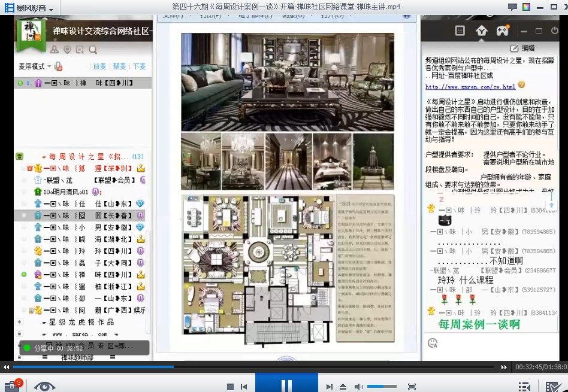The width and height of the screenshot is (568, 392).
Task: Click the large living room photo
Action: pyautogui.click(x=288, y=82)
